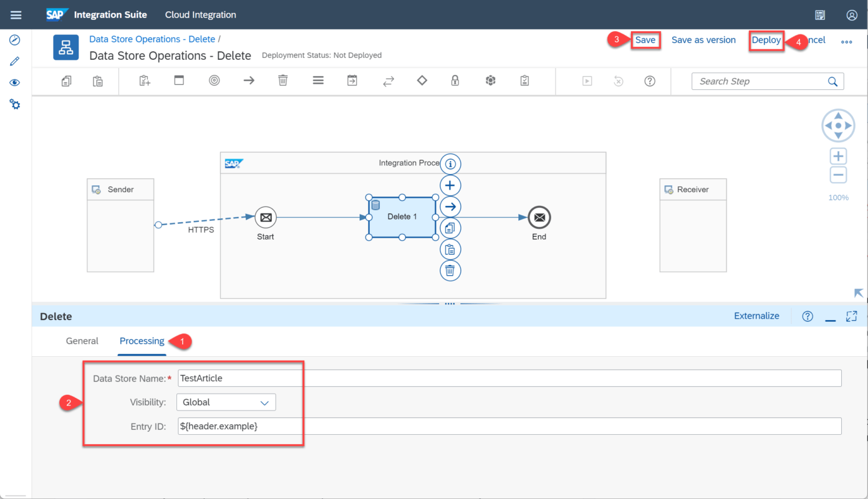Open the Message Transformers lines icon
Screen dimensions: 868x499
click(318, 80)
